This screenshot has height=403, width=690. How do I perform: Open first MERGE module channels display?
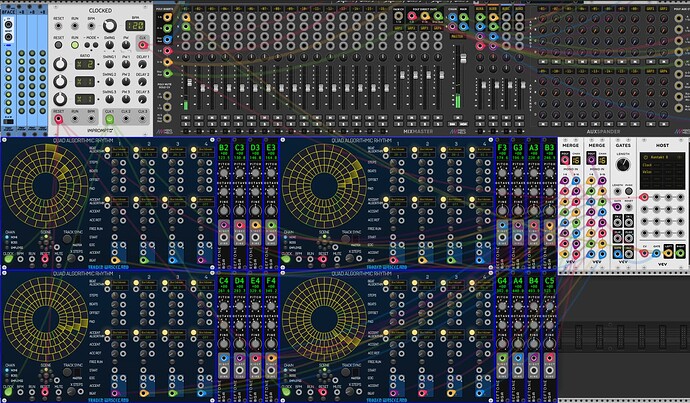(576, 160)
